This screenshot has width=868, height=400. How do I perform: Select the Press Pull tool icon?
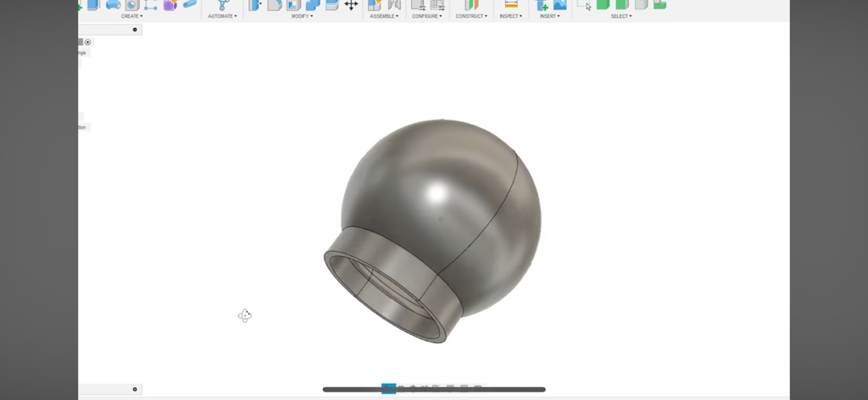255,5
